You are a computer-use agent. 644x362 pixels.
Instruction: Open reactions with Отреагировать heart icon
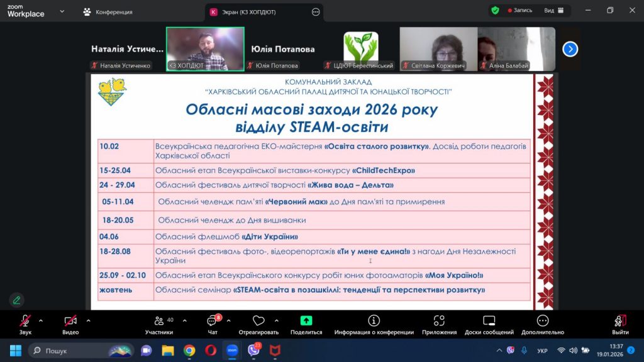click(258, 324)
